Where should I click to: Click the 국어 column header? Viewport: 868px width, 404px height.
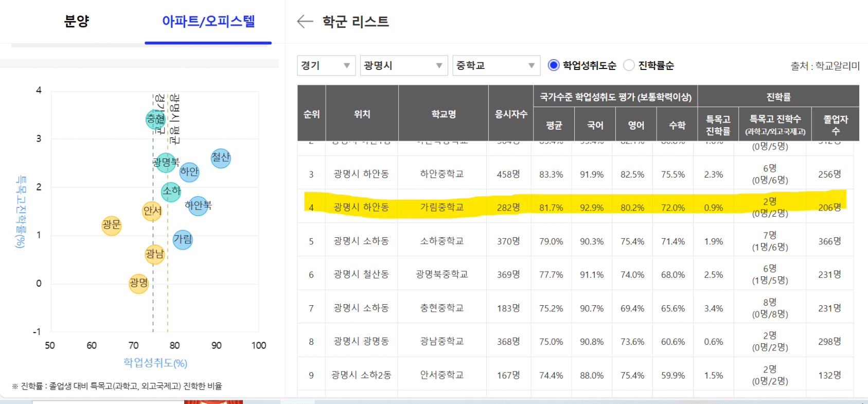pyautogui.click(x=595, y=125)
